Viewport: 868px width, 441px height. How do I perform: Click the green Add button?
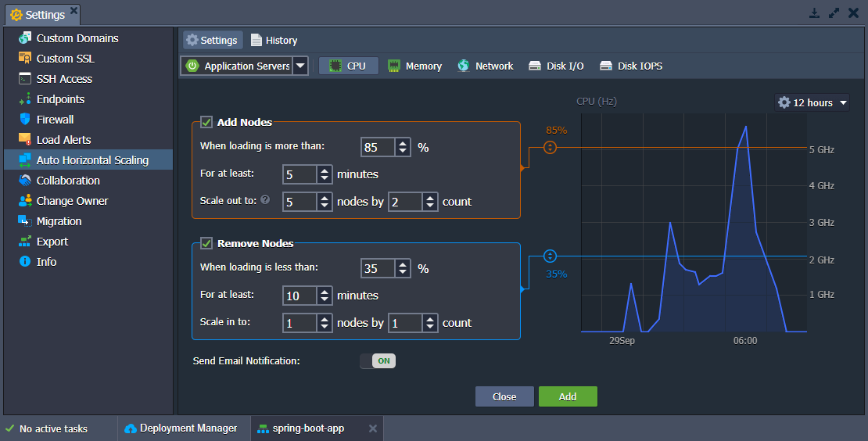(568, 396)
